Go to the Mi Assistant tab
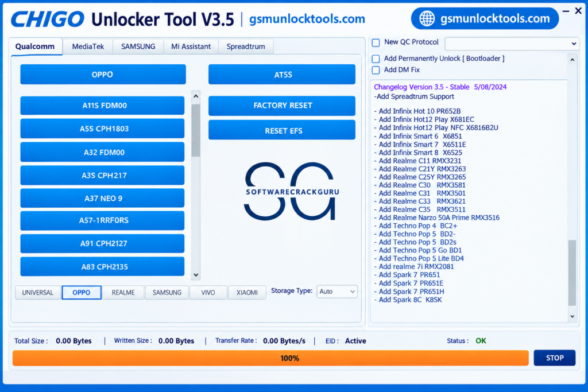The height and width of the screenshot is (392, 588). [x=191, y=47]
